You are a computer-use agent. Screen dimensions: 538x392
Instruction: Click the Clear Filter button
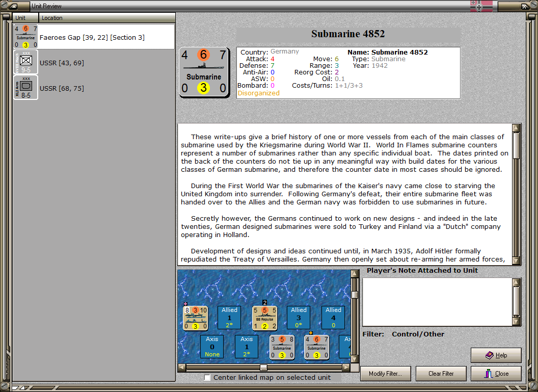click(x=441, y=374)
